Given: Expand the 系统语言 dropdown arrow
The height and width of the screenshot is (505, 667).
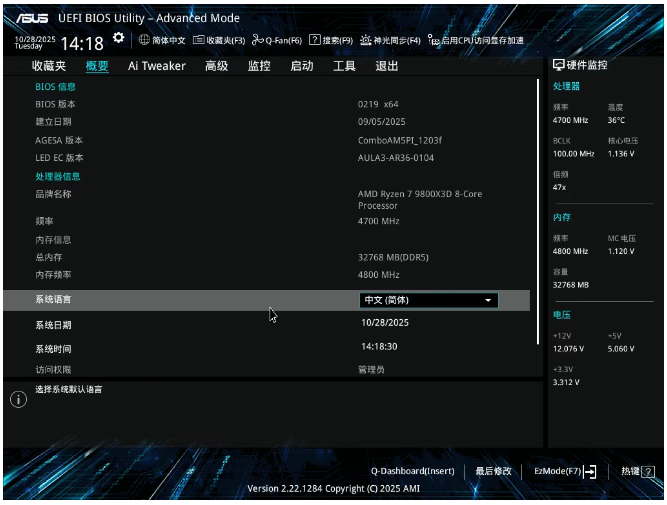Looking at the screenshot, I should (x=488, y=300).
